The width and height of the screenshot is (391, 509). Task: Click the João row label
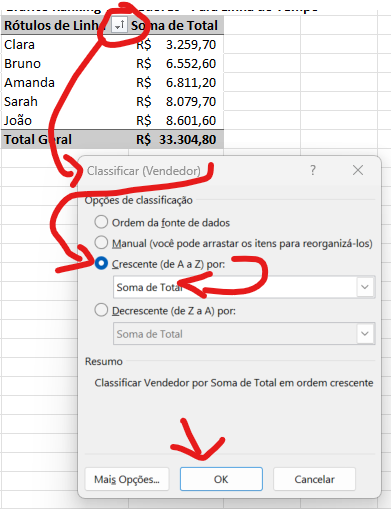[18, 120]
